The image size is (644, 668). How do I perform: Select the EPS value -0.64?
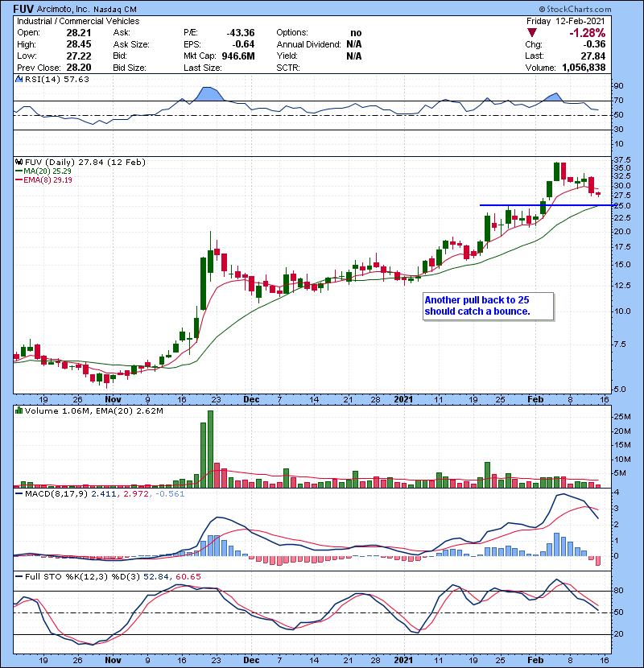point(243,44)
